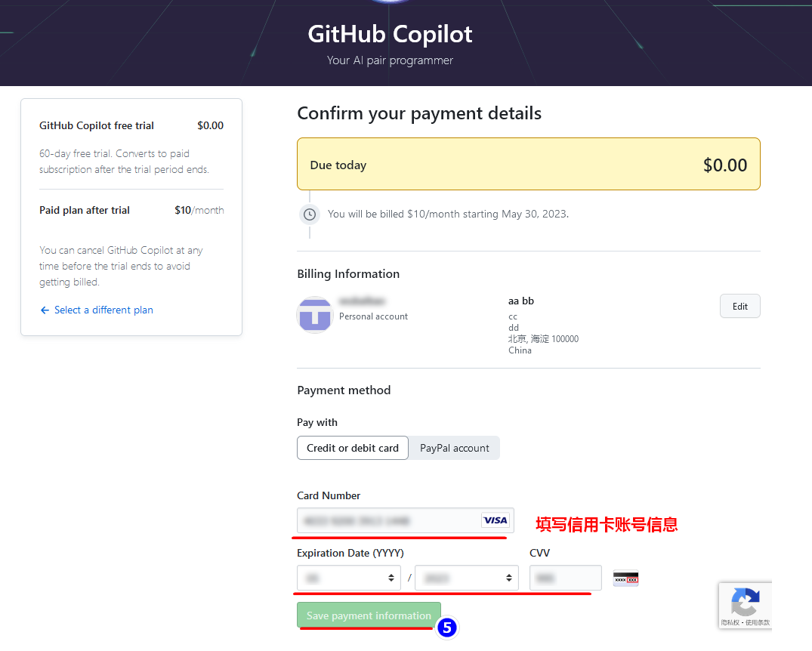Click the clock icon next to the billing notice
The image size is (812, 651).
coord(309,214)
